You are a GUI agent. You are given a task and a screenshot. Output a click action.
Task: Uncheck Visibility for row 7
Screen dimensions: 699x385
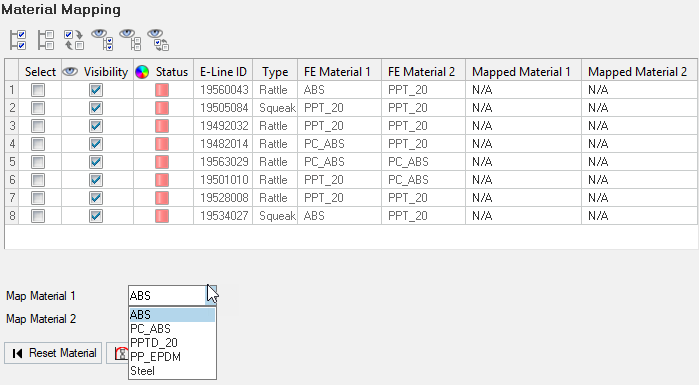[x=96, y=198]
